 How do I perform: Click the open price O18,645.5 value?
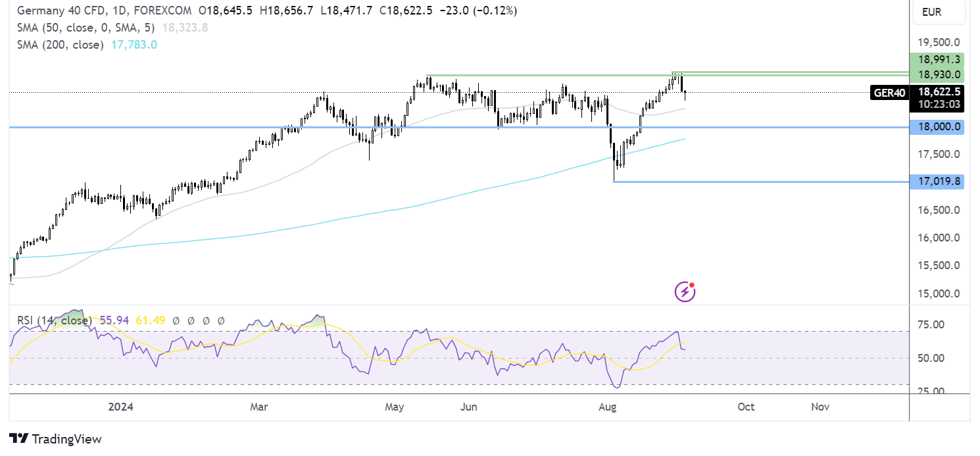pyautogui.click(x=227, y=11)
